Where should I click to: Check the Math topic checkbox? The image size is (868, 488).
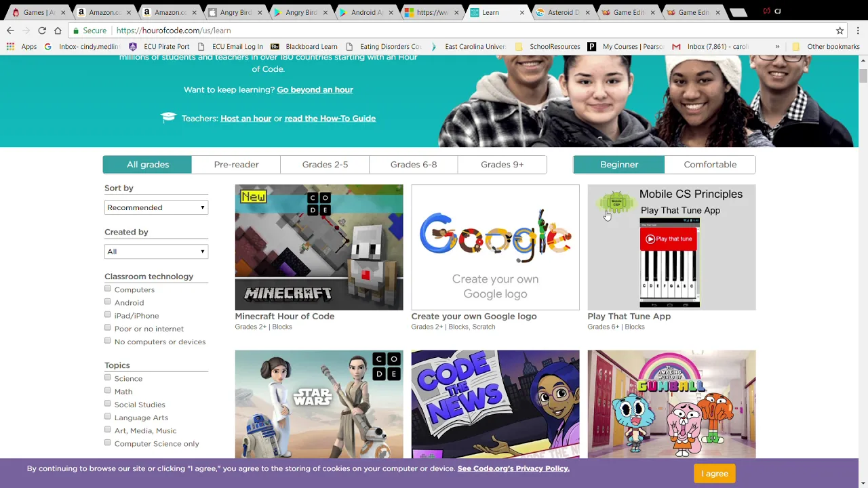(x=108, y=390)
